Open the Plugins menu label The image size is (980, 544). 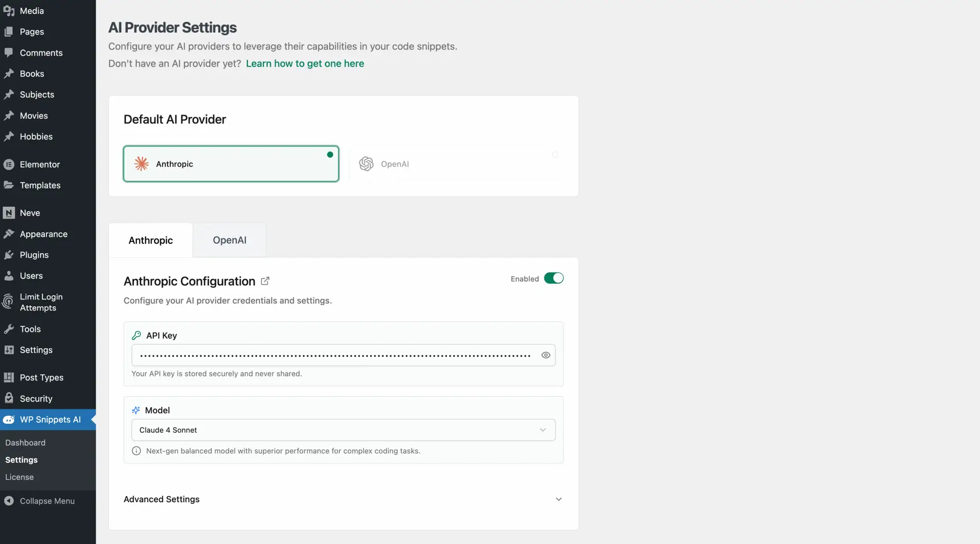click(34, 255)
